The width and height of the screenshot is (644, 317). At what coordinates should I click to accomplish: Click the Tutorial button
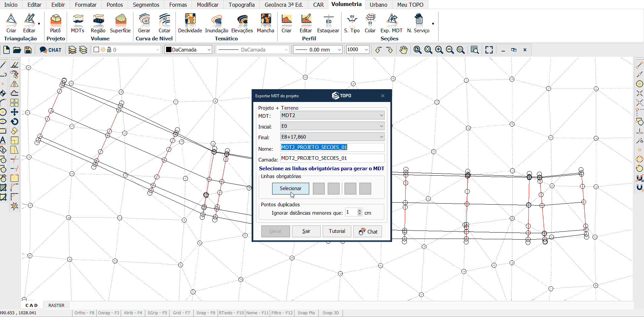tap(337, 231)
